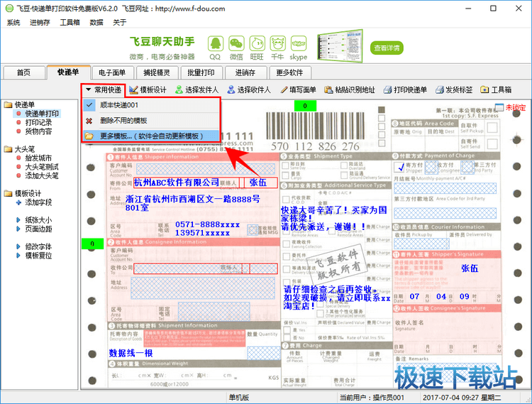Choose 选择收件人 in the toolbar
The image size is (532, 404).
249,89
